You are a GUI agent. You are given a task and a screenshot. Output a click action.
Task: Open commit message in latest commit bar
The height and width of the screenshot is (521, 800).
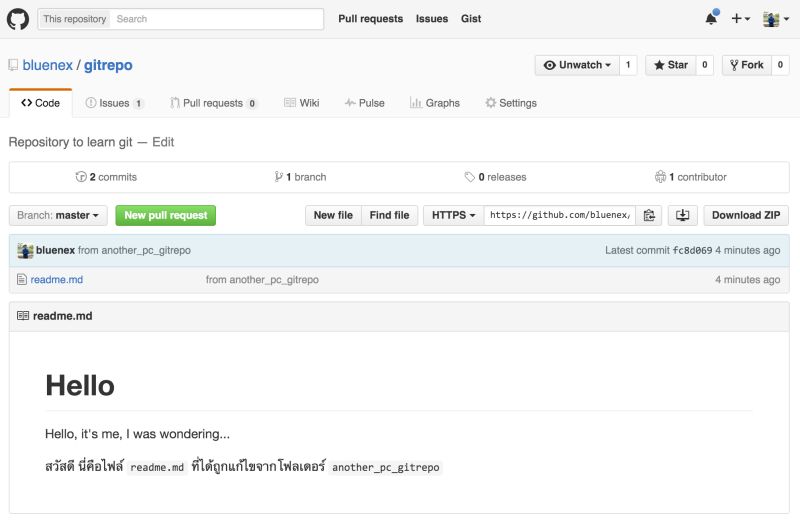[135, 251]
